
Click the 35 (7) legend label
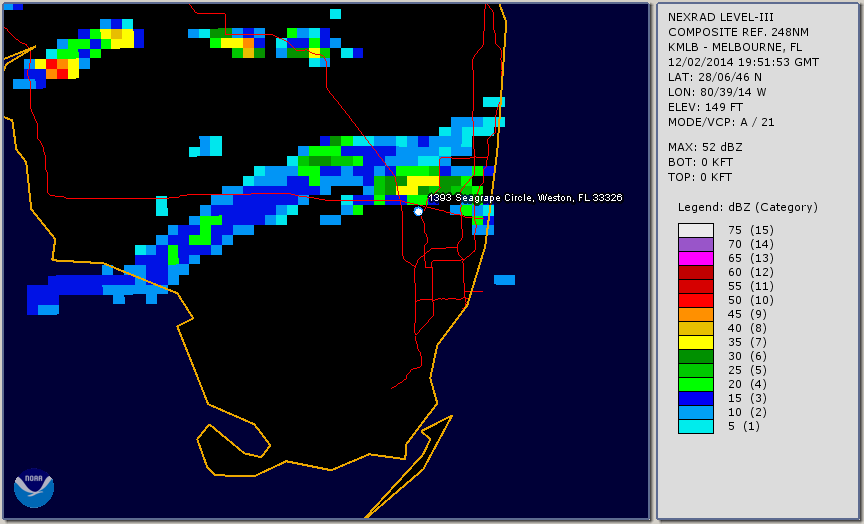(748, 342)
